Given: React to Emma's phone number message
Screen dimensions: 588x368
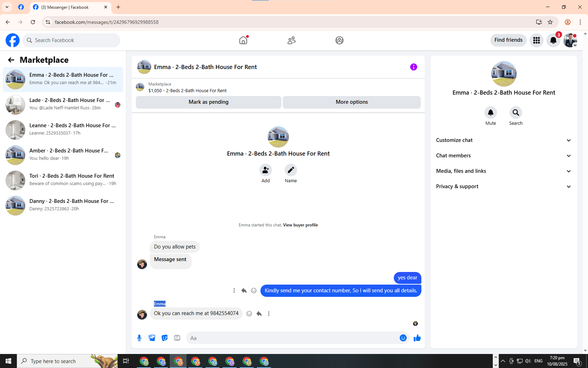Looking at the screenshot, I should (249, 314).
